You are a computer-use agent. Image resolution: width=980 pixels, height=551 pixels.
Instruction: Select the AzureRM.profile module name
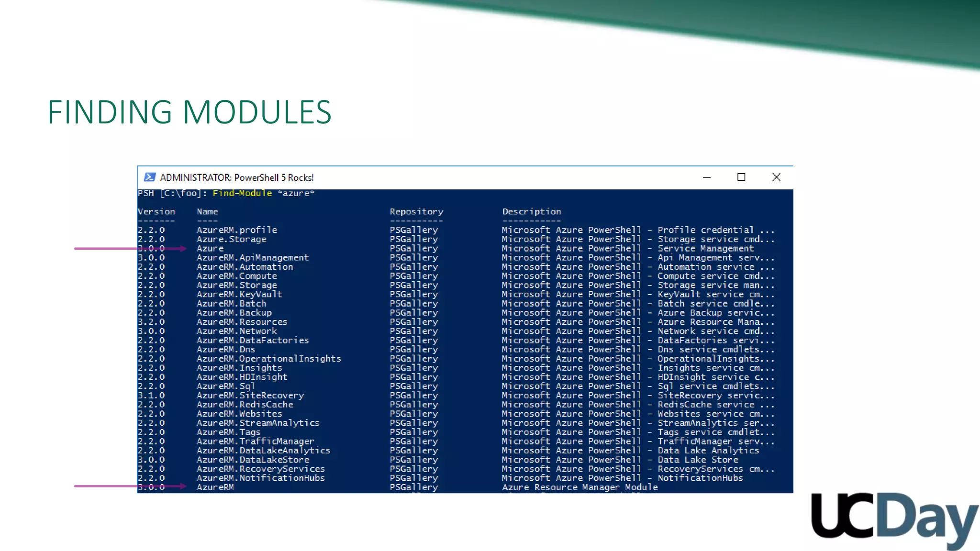237,230
